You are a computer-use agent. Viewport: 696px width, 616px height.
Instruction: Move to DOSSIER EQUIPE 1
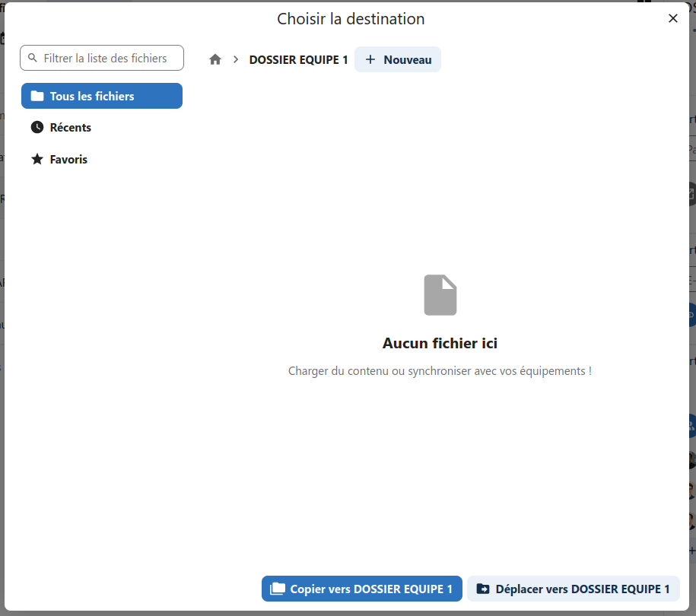[574, 589]
